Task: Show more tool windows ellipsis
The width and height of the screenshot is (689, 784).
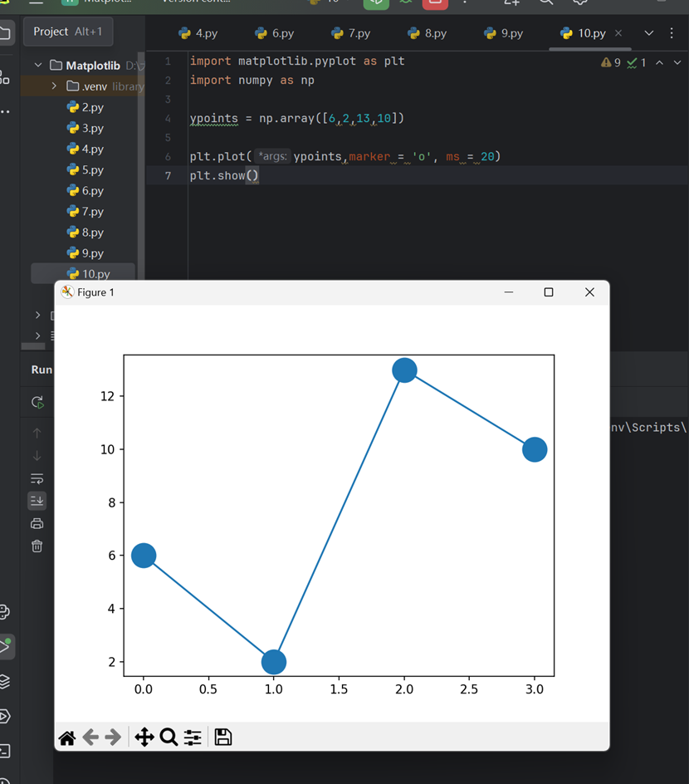Action: (x=4, y=111)
